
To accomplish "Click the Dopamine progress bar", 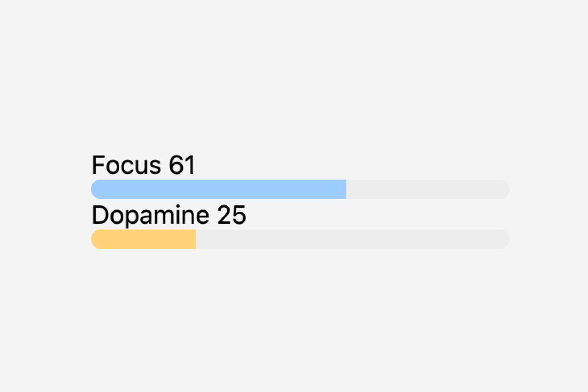I will click(x=300, y=239).
